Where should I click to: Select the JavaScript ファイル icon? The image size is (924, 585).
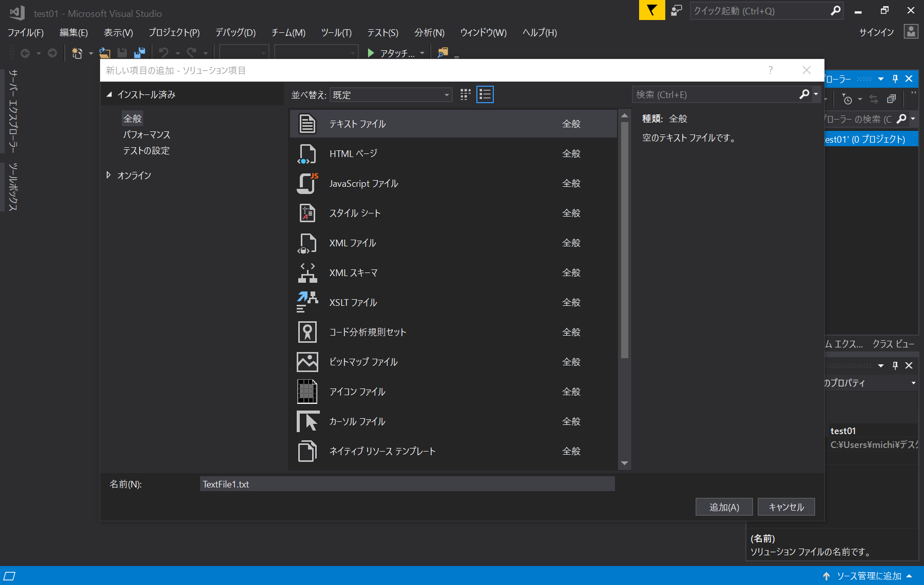[x=307, y=184]
